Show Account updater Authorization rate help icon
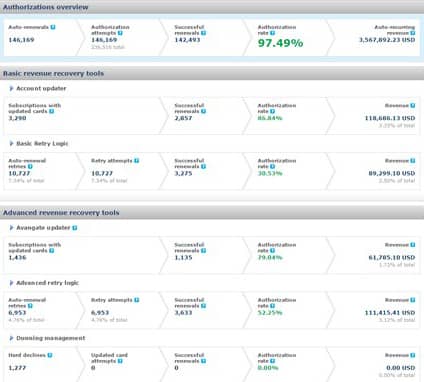Viewport: 424px width, 382px height. [x=272, y=111]
